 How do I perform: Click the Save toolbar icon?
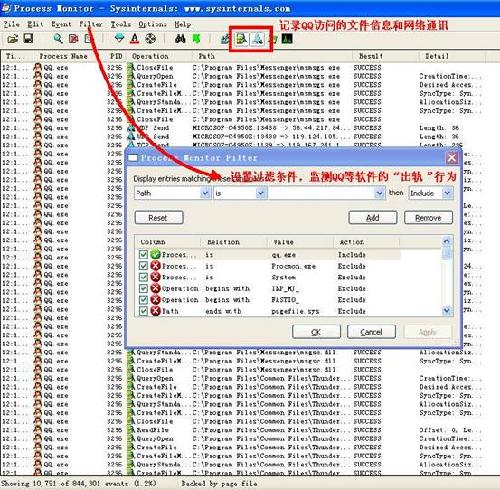tap(28, 39)
